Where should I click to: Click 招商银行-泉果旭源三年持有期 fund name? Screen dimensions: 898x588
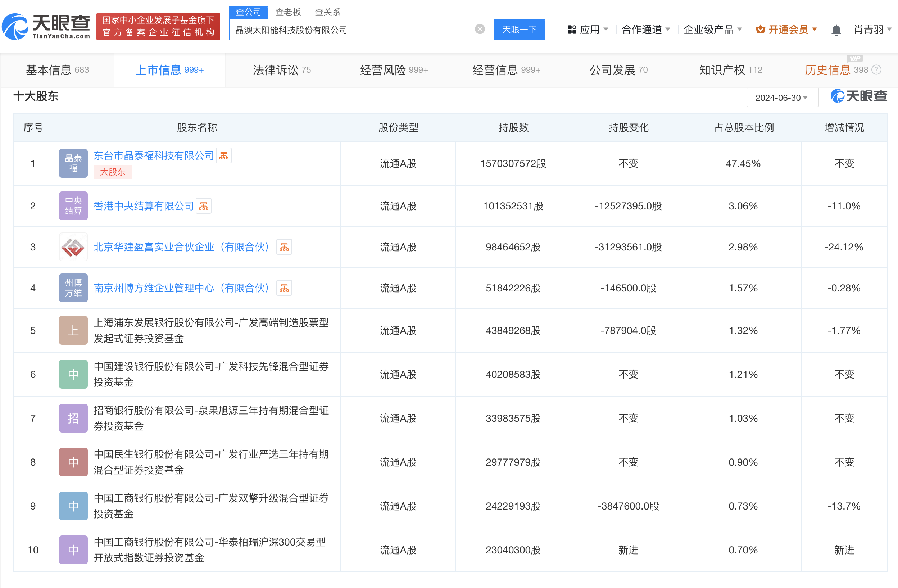(211, 418)
